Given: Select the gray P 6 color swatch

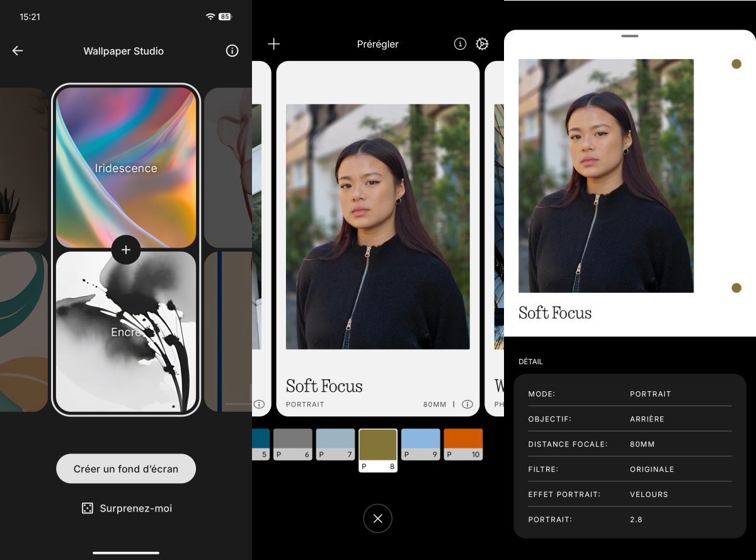Looking at the screenshot, I should (x=293, y=445).
